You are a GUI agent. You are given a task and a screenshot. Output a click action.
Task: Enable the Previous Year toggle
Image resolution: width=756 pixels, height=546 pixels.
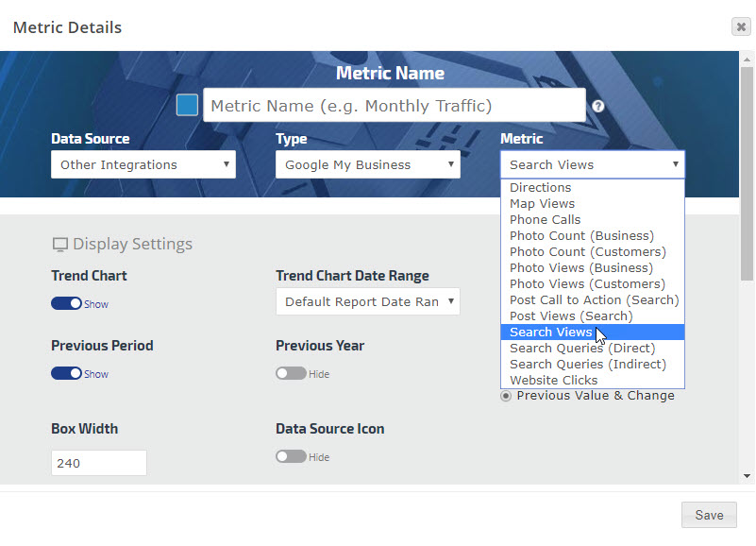point(291,374)
